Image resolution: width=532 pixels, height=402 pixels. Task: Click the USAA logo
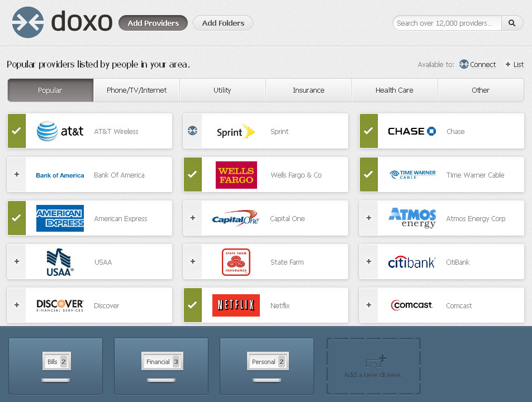pos(60,262)
